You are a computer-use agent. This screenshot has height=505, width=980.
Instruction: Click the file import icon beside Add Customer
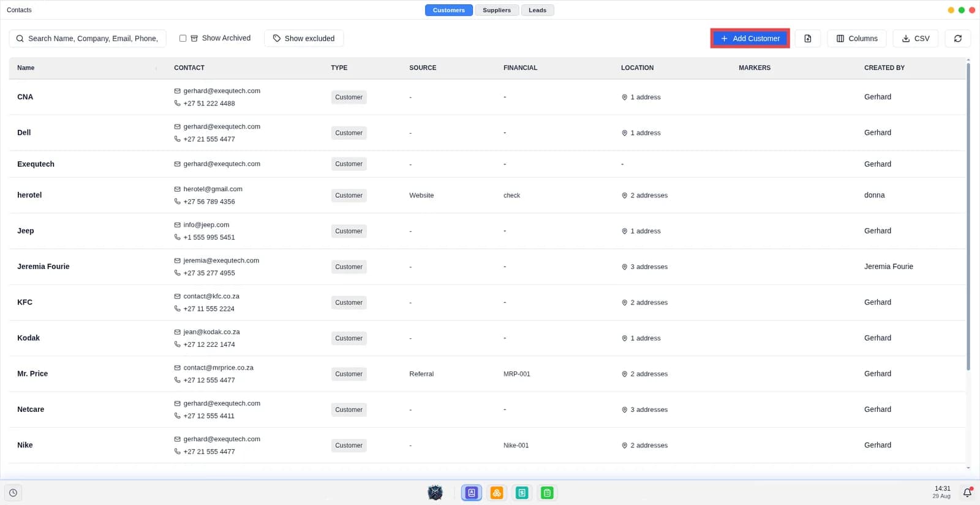(x=807, y=38)
